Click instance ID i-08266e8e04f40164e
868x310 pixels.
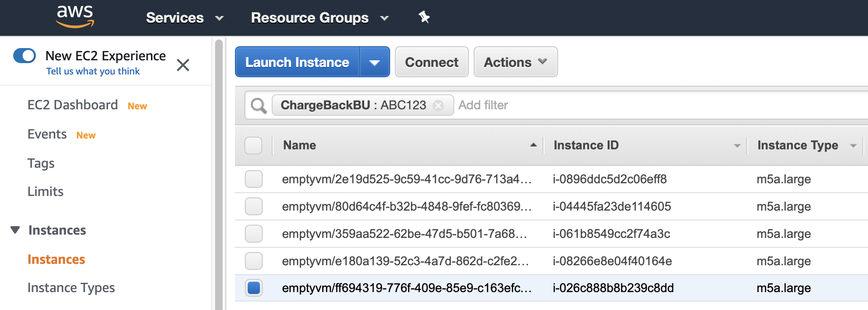(612, 261)
